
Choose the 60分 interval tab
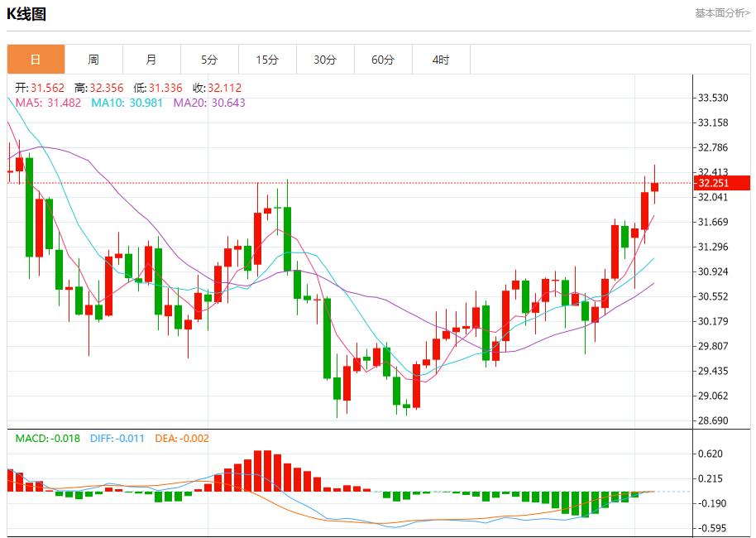(x=383, y=60)
